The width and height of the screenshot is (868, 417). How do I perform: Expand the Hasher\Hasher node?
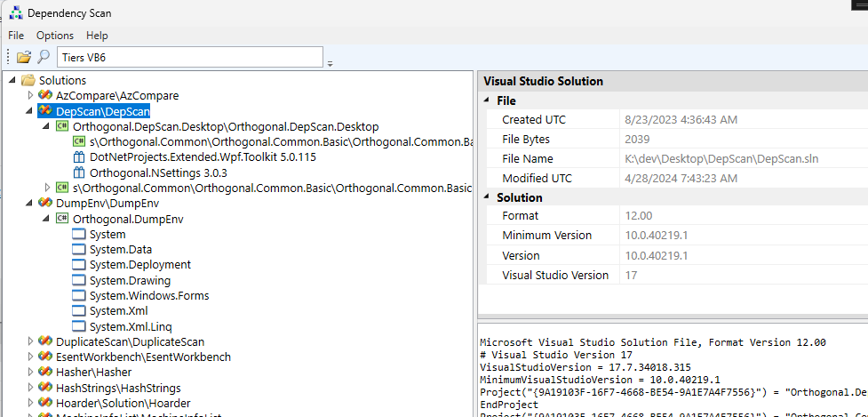tap(30, 373)
